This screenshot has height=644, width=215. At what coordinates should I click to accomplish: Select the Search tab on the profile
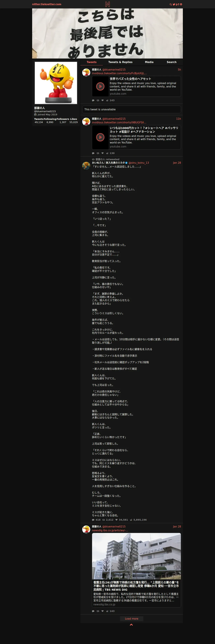click(171, 62)
